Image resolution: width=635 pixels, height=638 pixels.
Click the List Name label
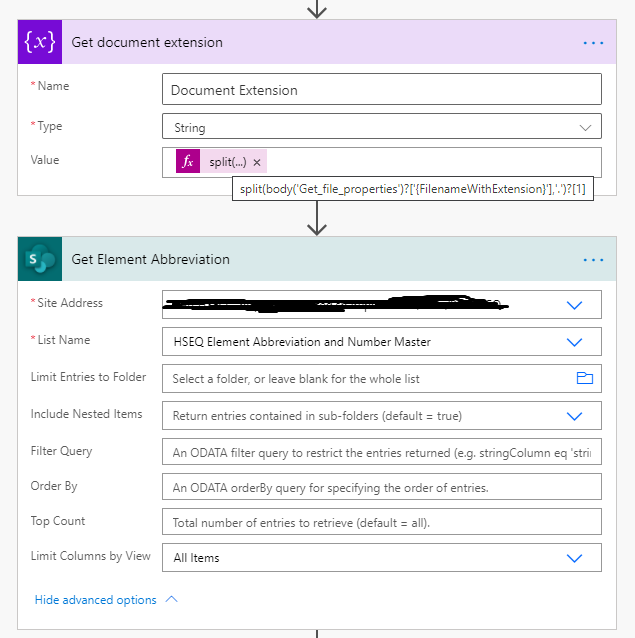pos(64,340)
